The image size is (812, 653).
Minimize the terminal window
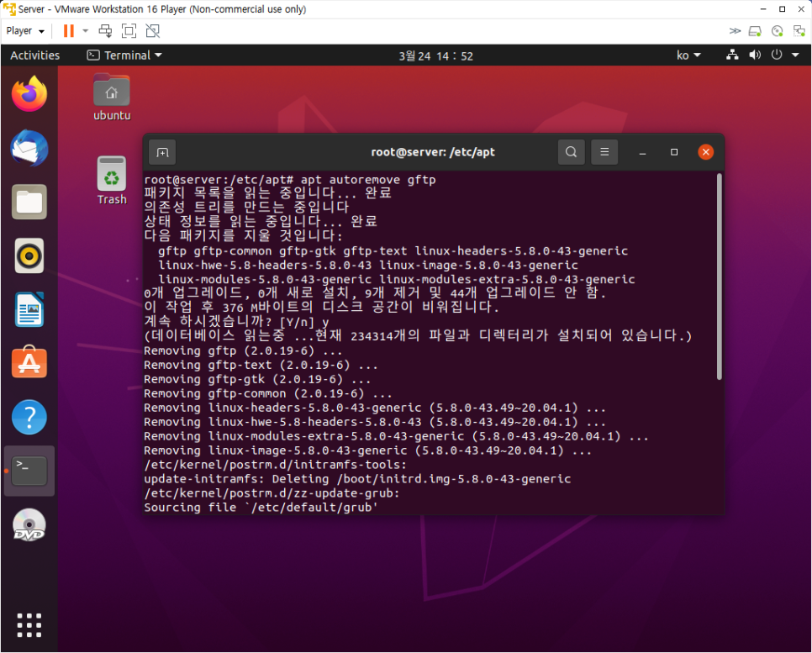point(642,152)
